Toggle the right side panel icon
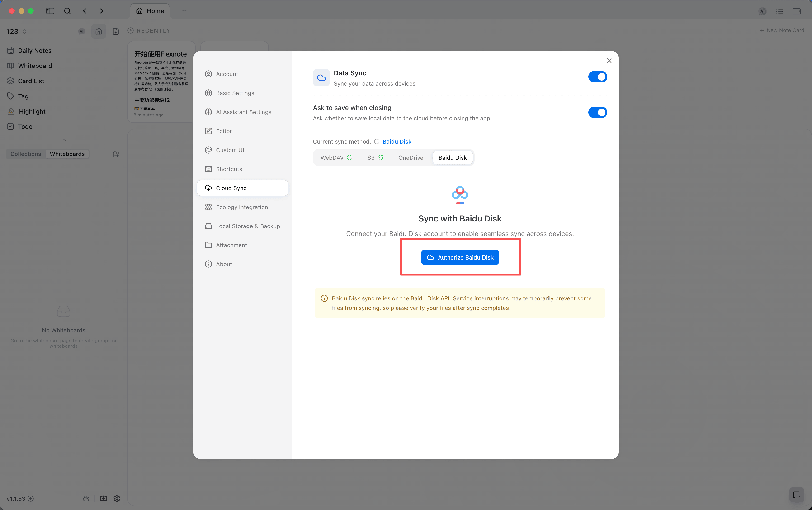This screenshot has height=510, width=812. (797, 11)
